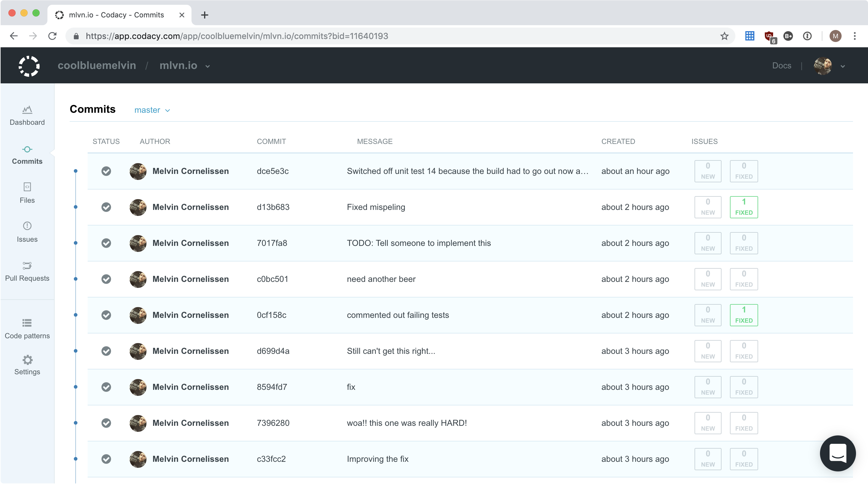
Task: Reload the page
Action: 52,36
